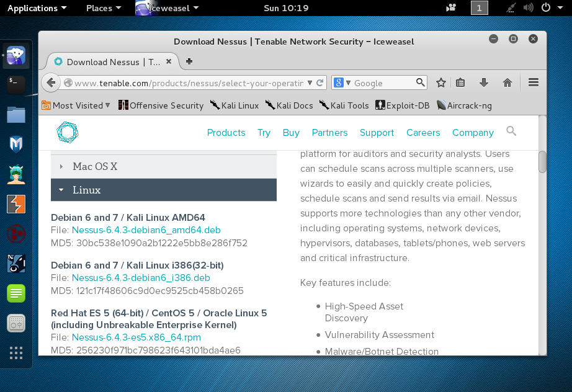Switch workspace indicator 1

coord(480,7)
